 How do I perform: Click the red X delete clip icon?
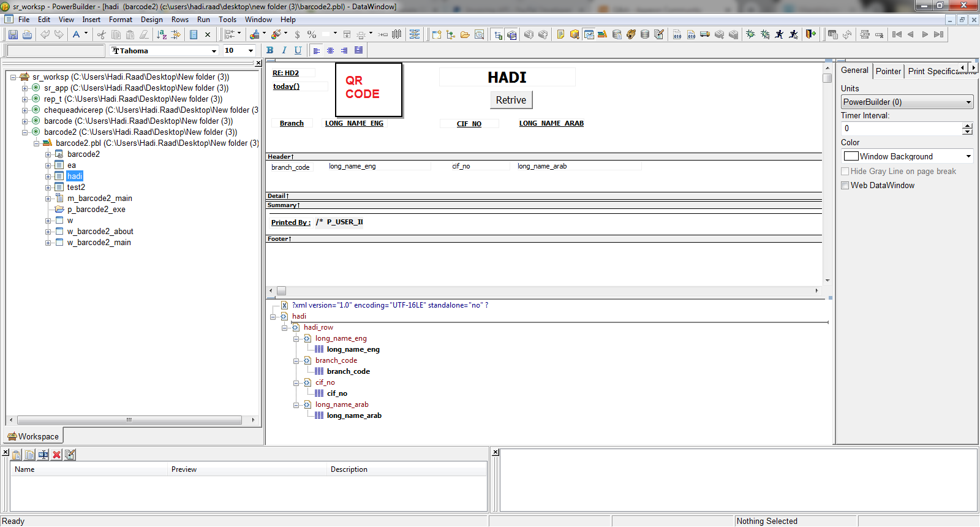(x=56, y=455)
